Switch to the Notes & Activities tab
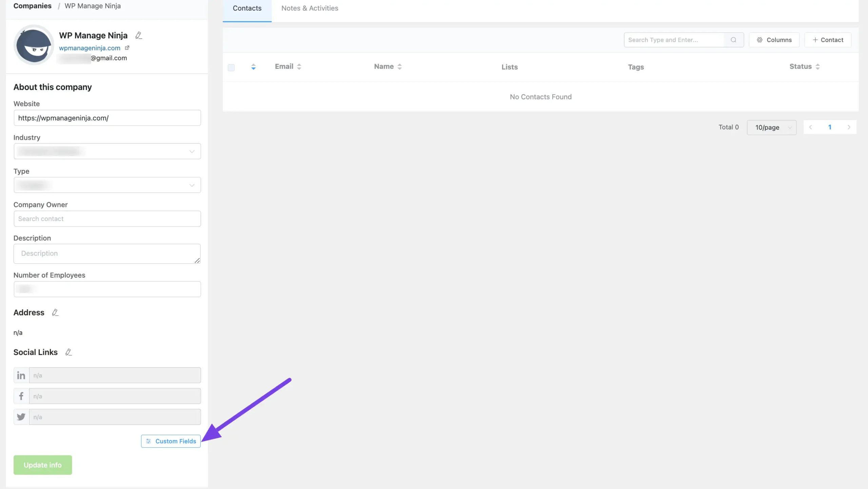This screenshot has height=489, width=868. point(310,8)
